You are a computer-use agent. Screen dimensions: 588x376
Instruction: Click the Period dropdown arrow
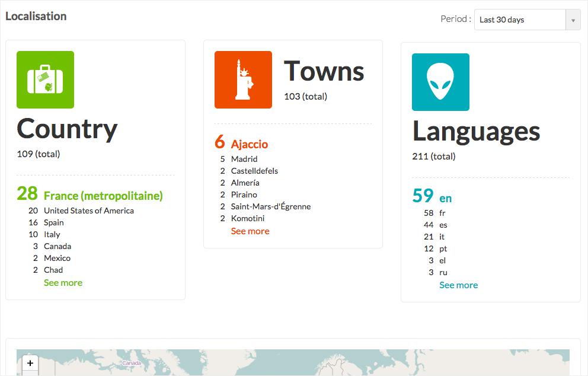[x=573, y=20]
